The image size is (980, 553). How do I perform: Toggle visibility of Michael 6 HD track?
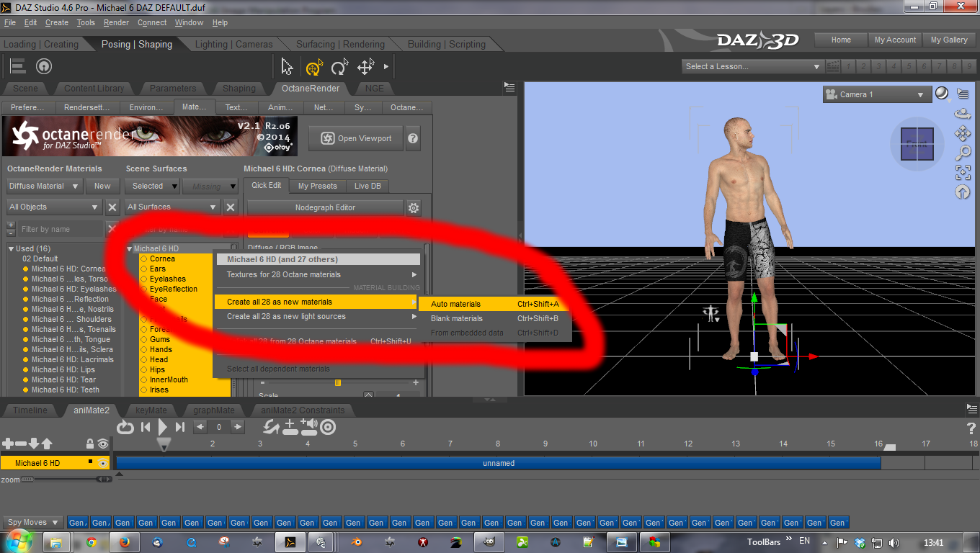tap(104, 463)
